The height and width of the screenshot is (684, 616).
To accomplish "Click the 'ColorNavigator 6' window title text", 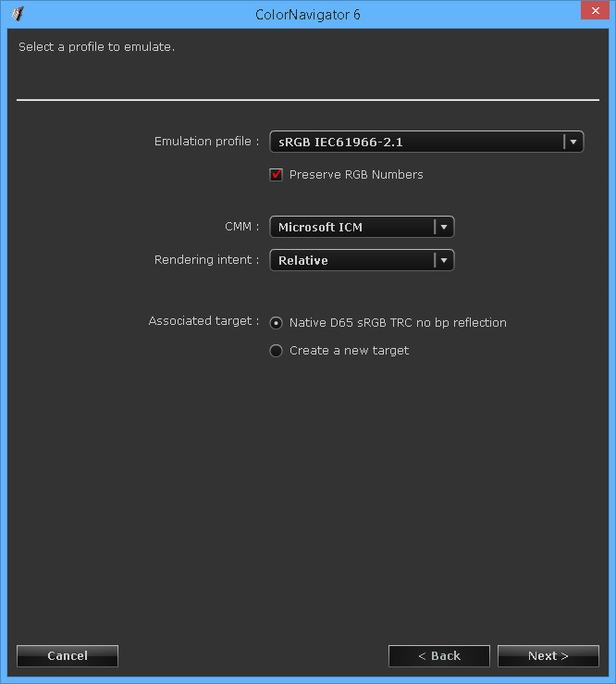I will (308, 15).
